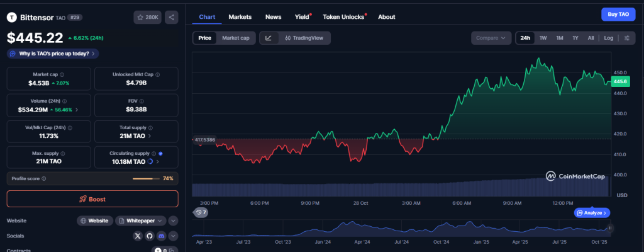The width and height of the screenshot is (644, 252).
Task: Open the Compare dropdown
Action: click(491, 38)
